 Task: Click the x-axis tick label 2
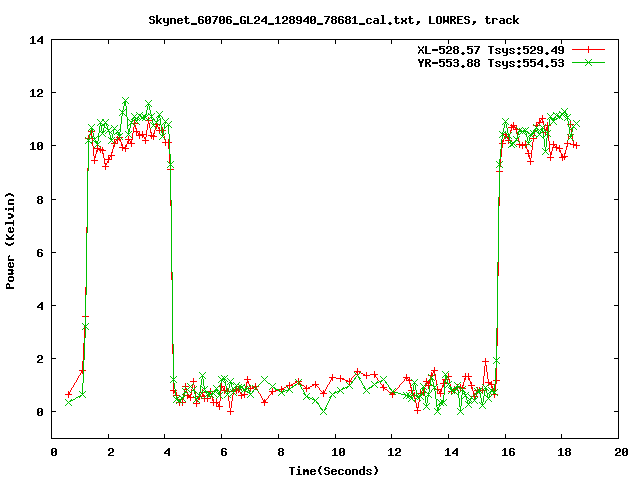tap(111, 452)
